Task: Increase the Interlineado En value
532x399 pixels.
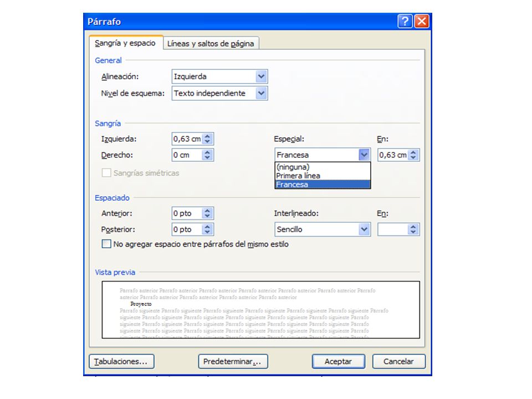Action: point(413,227)
